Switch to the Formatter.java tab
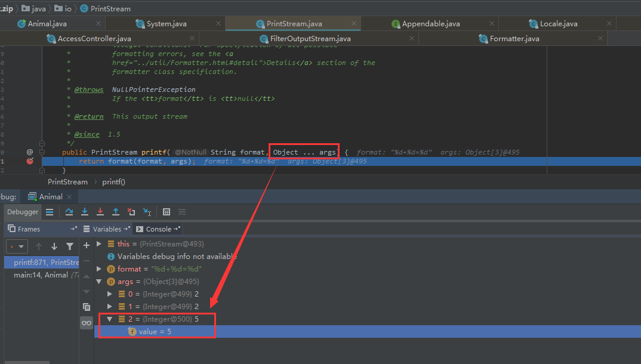Screen dimensions: 641x364 pyautogui.click(x=514, y=39)
